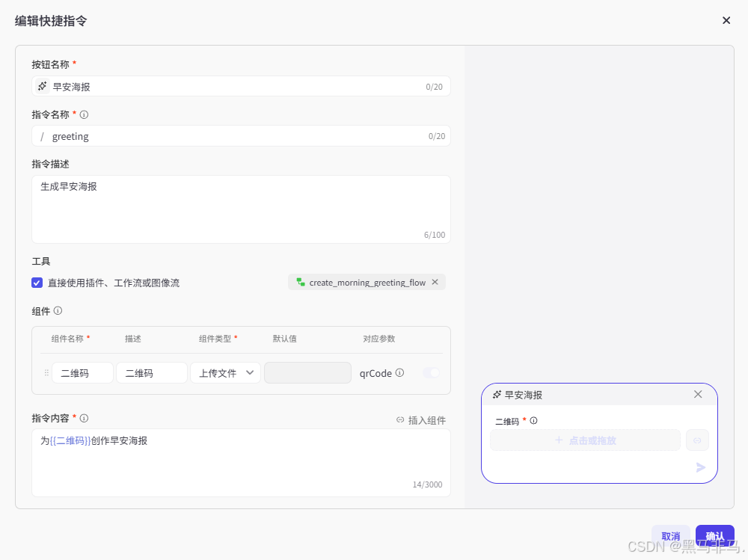Screen dimensions: 748x560
Task: Open info tooltip beside 组件 label
Action: [58, 310]
